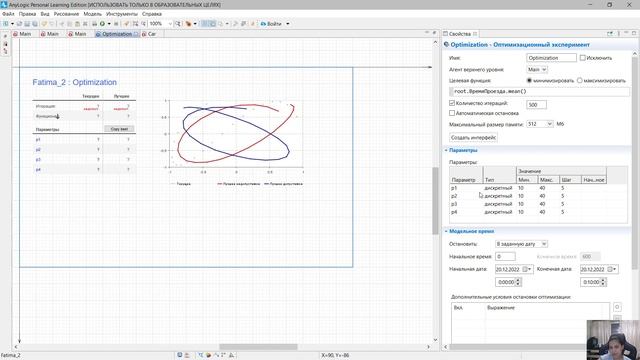Viewport: 640px width, 360px height.
Task: Click the zoom-in magnifier icon after 100%
Action: pos(178,24)
